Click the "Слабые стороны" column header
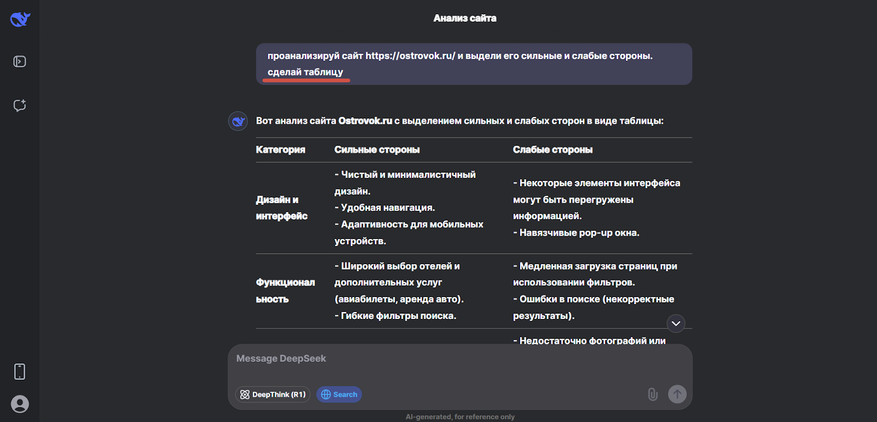Viewport: 877px width, 422px height. 552,149
